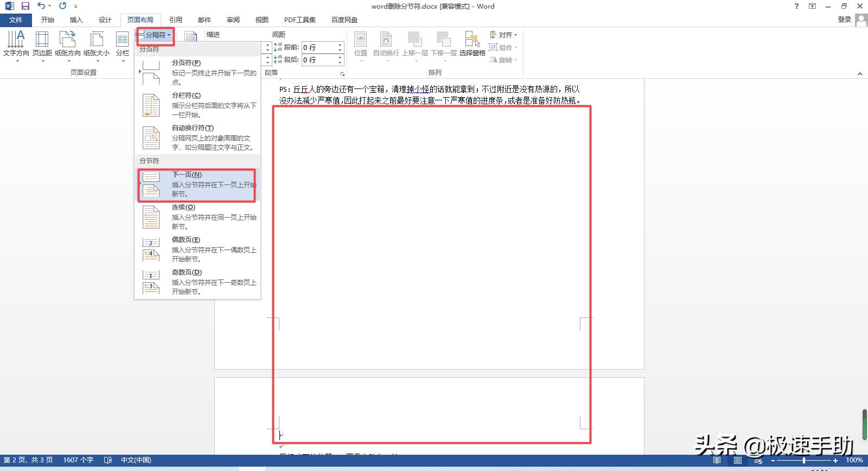Open the Margins (页边距) tool
The image size is (868, 471).
pos(42,43)
